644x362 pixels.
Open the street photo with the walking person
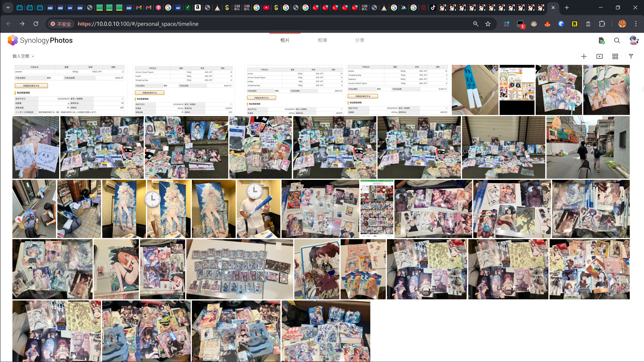588,147
